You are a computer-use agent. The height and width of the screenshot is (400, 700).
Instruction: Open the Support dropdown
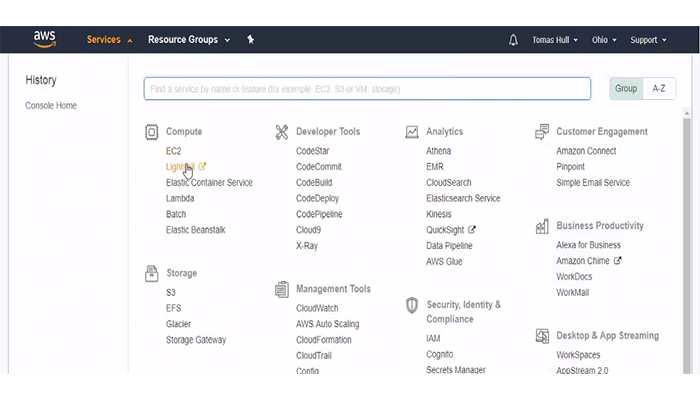coord(648,40)
